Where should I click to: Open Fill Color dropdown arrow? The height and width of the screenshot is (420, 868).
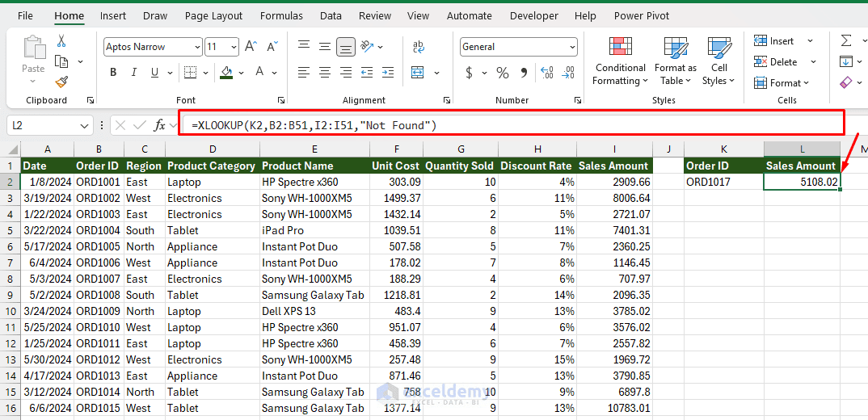pos(241,73)
